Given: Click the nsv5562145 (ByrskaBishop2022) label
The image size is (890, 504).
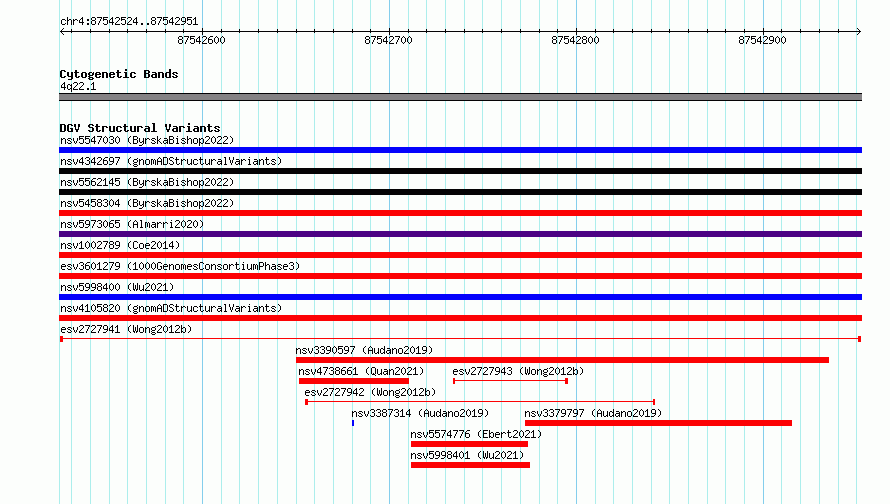Looking at the screenshot, I should pyautogui.click(x=147, y=182).
